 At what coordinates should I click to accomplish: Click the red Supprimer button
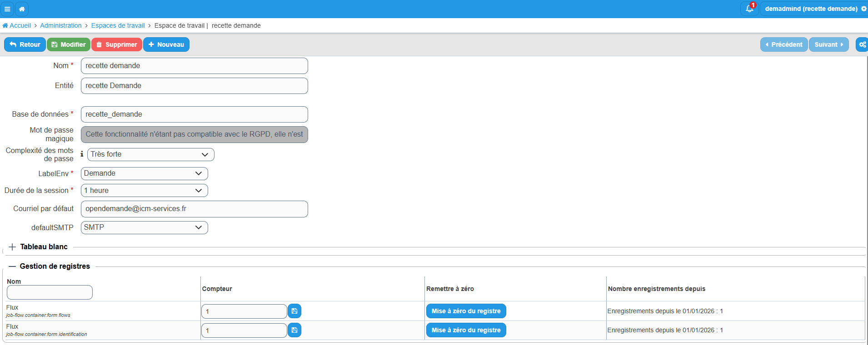pos(117,44)
